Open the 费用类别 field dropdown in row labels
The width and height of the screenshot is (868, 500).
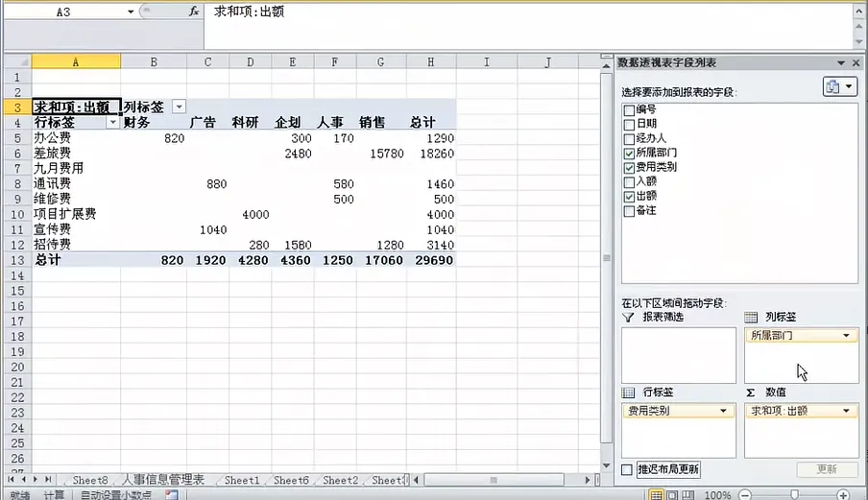pyautogui.click(x=723, y=411)
